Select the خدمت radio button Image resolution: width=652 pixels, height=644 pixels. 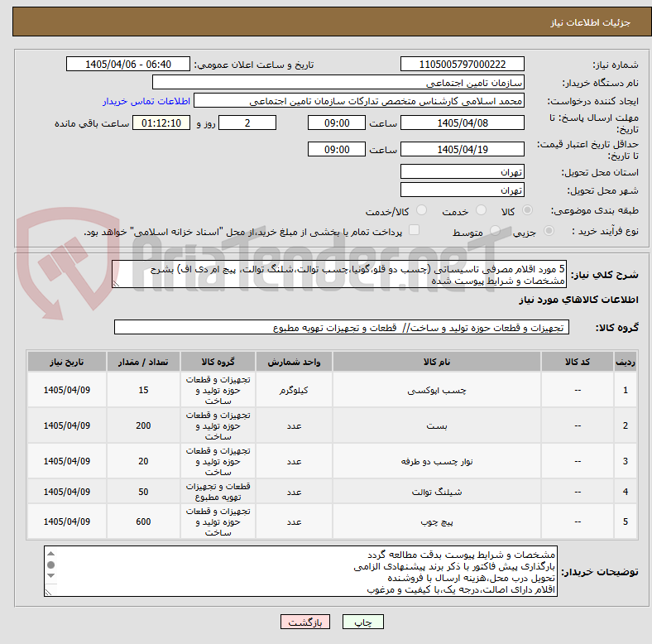pyautogui.click(x=481, y=210)
